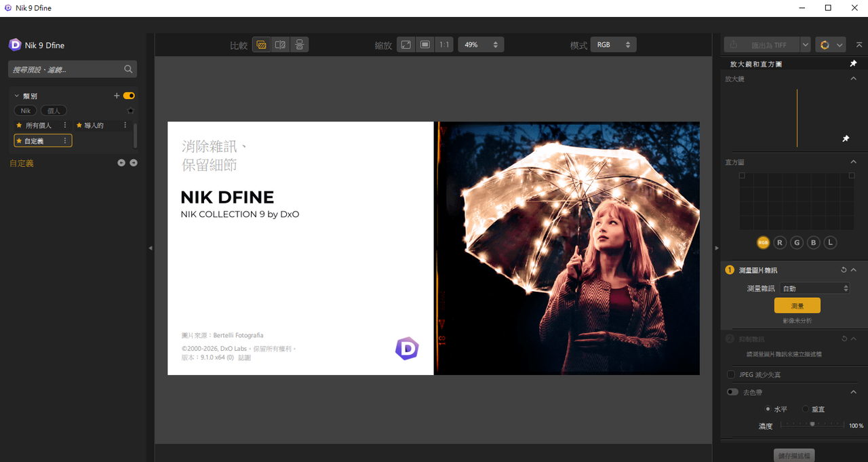Select RGB histogram channel
868x462 pixels.
[764, 242]
